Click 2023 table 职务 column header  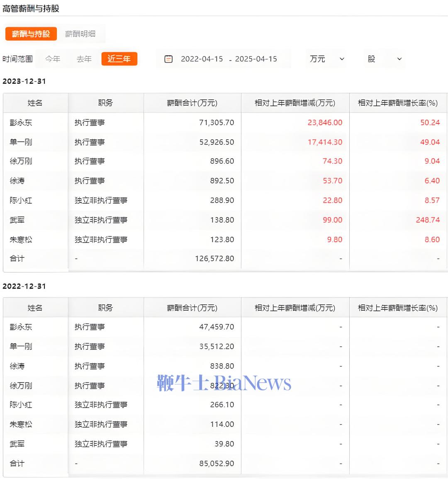coord(105,103)
